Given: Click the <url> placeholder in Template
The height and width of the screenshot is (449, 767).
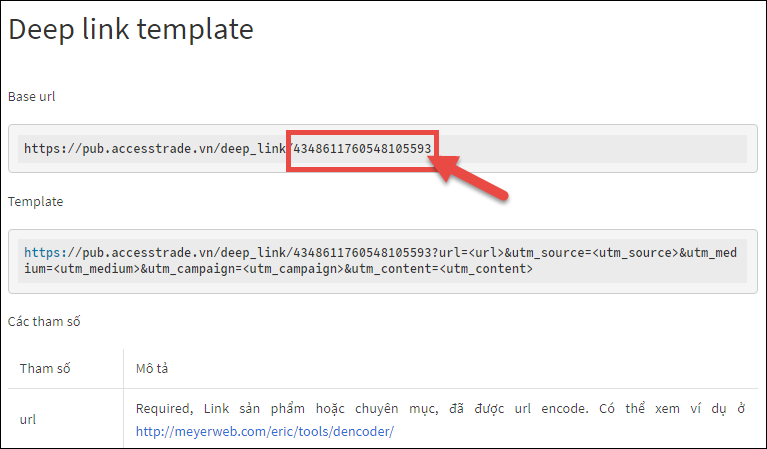Looking at the screenshot, I should point(487,253).
